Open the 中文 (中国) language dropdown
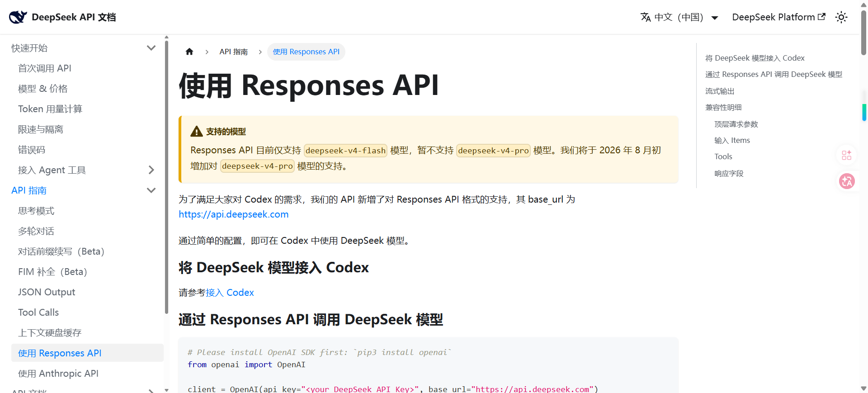868x393 pixels. [679, 17]
